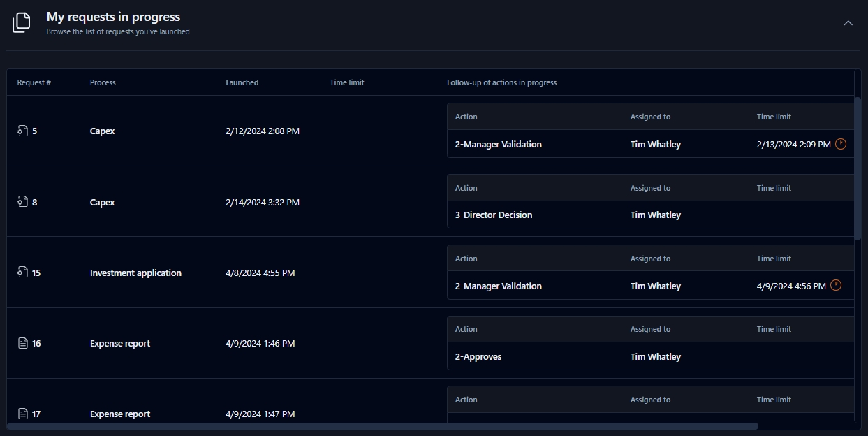Sort by the Launched column header
Image resolution: width=868 pixels, height=436 pixels.
click(x=242, y=82)
